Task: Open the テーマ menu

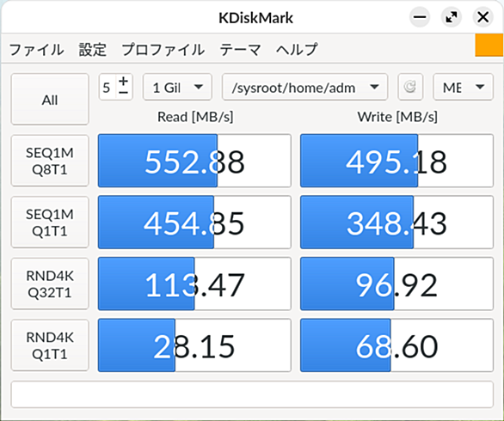Action: point(240,50)
